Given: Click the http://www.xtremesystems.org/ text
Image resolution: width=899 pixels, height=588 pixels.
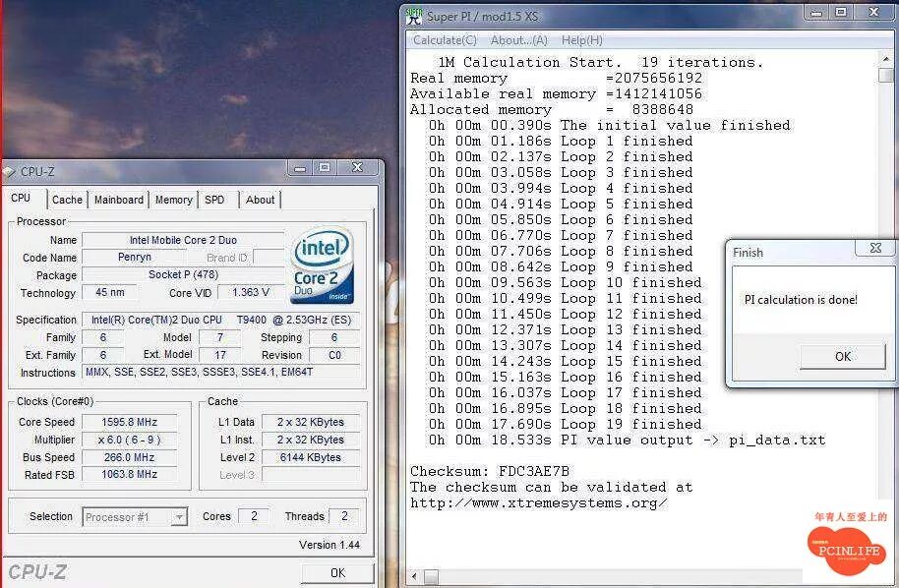Looking at the screenshot, I should click(x=539, y=503).
